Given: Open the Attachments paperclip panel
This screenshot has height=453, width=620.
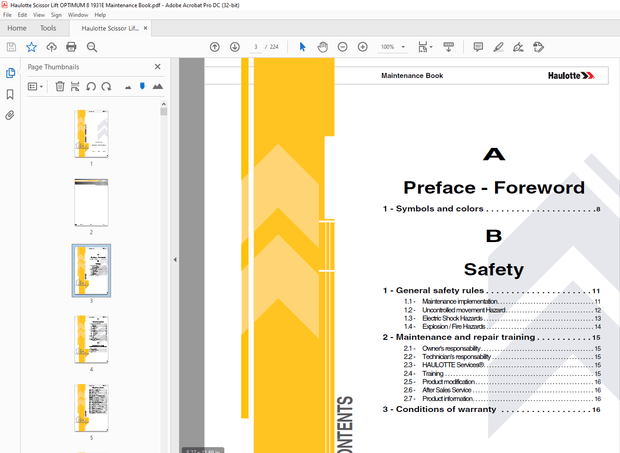Looking at the screenshot, I should point(11,115).
